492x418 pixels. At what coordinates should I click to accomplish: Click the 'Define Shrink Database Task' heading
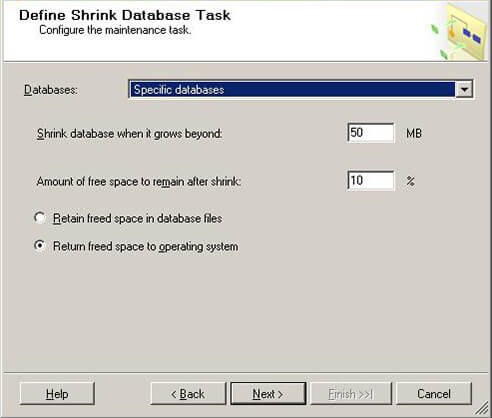(125, 15)
